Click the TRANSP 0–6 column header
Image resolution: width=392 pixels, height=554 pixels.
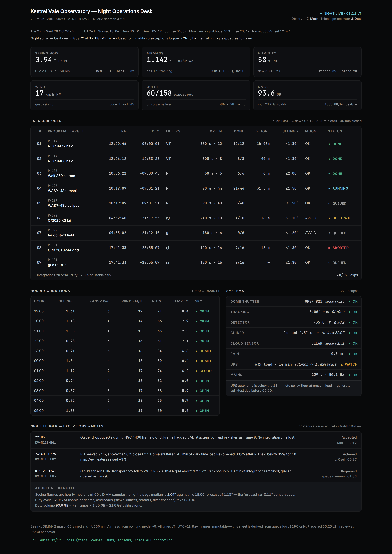pyautogui.click(x=98, y=301)
